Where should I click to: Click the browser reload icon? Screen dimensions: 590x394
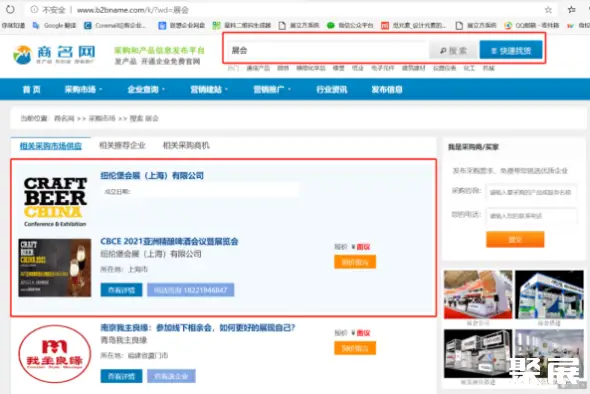coord(10,9)
